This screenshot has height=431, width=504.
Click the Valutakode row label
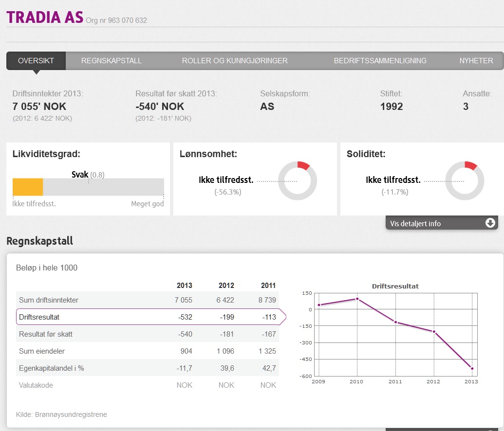coord(36,385)
